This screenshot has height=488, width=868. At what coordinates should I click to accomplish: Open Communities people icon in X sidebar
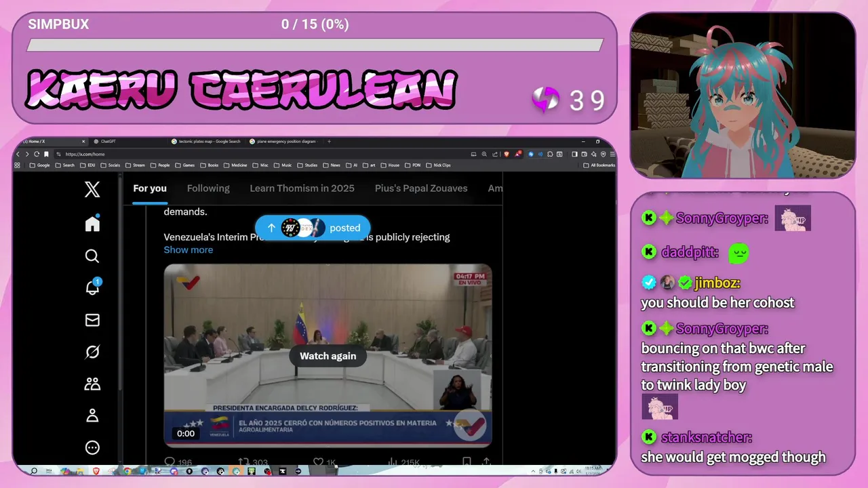pyautogui.click(x=92, y=384)
